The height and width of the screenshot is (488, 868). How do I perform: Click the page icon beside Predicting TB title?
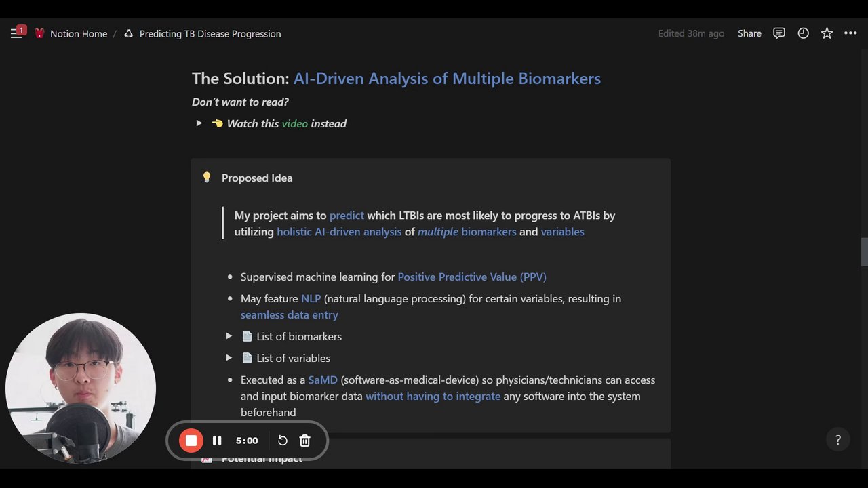coord(129,33)
